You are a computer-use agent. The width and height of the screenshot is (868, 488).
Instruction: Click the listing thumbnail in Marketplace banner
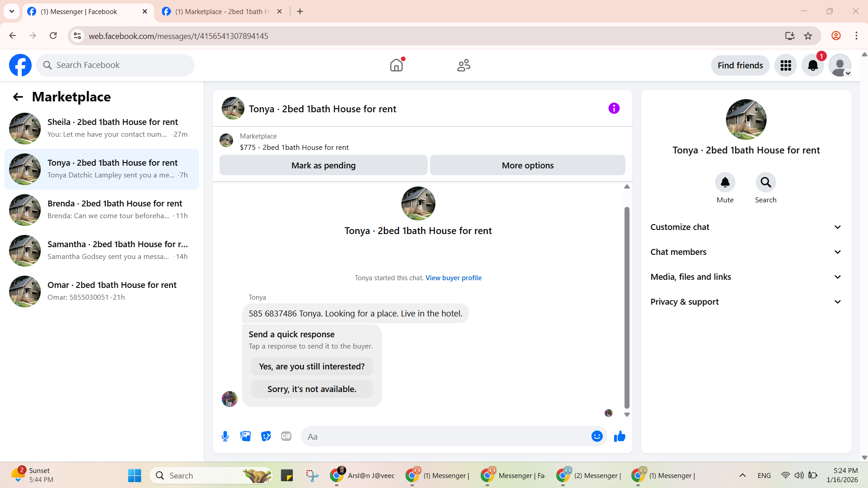[226, 140]
